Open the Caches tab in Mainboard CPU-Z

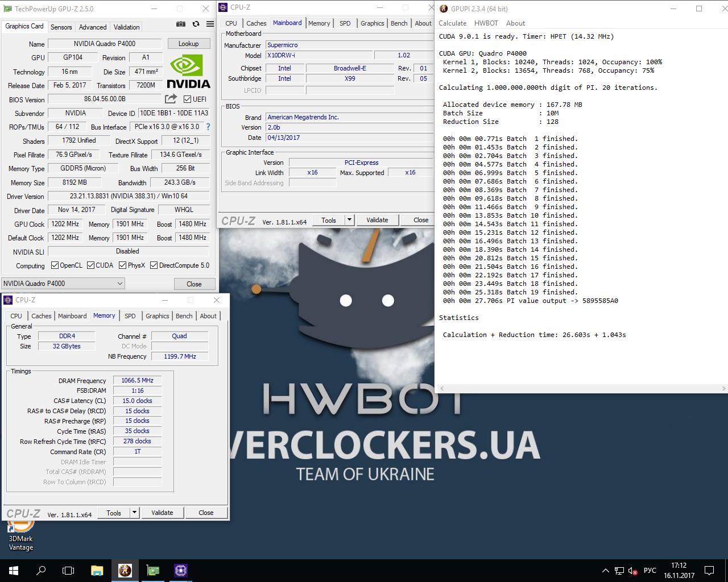click(x=256, y=23)
